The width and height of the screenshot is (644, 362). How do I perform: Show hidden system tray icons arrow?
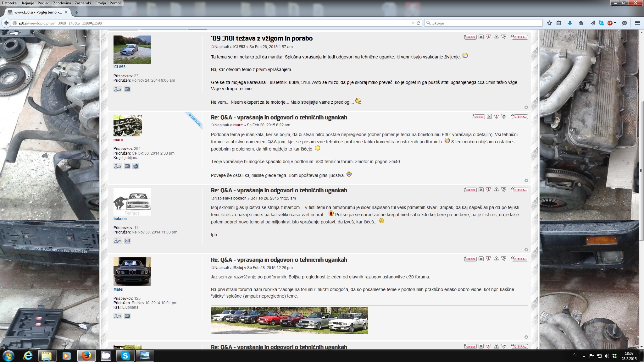pyautogui.click(x=584, y=356)
